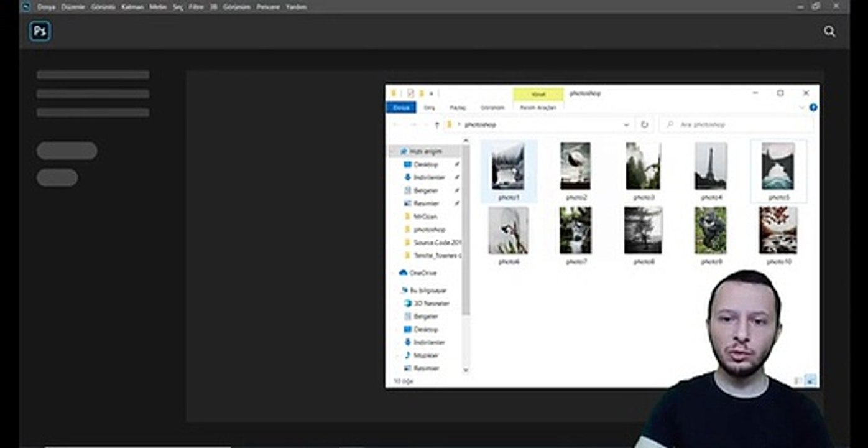The width and height of the screenshot is (868, 448).
Task: Open the Resim Araçları ribbon tab
Action: pos(538,108)
